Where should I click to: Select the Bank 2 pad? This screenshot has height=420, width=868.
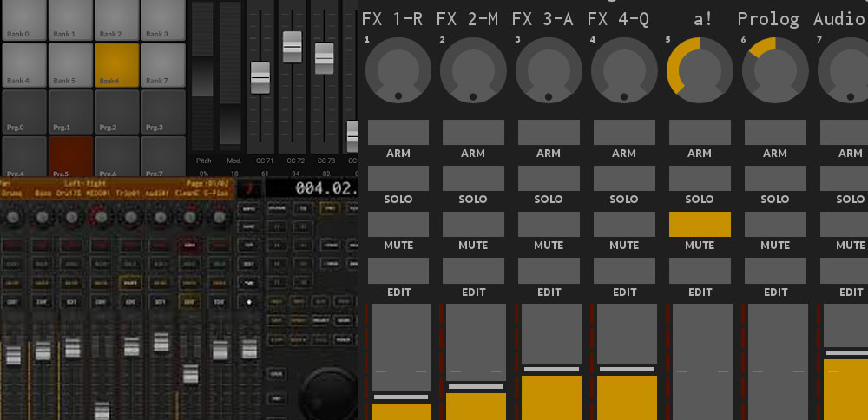point(117,20)
